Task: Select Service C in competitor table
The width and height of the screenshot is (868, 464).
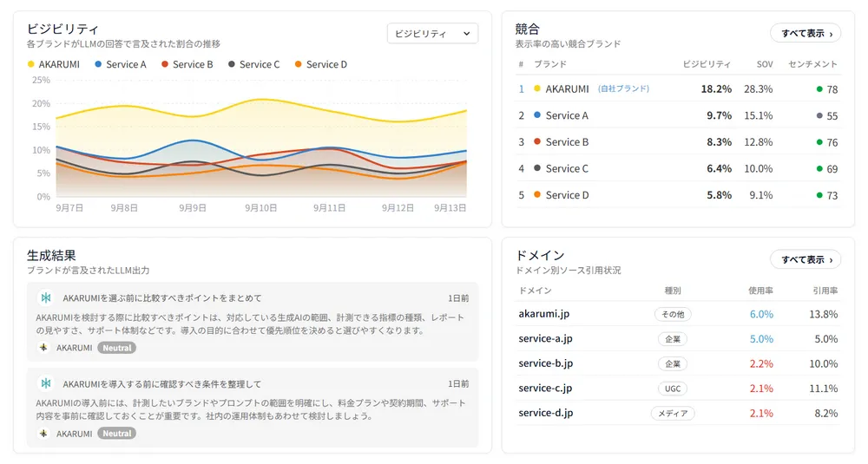Action: (x=678, y=168)
